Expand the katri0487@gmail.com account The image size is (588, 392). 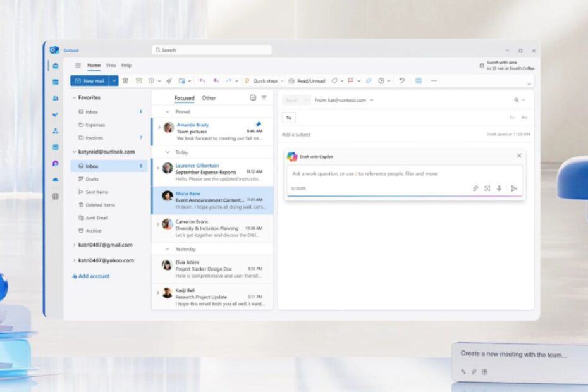click(74, 245)
